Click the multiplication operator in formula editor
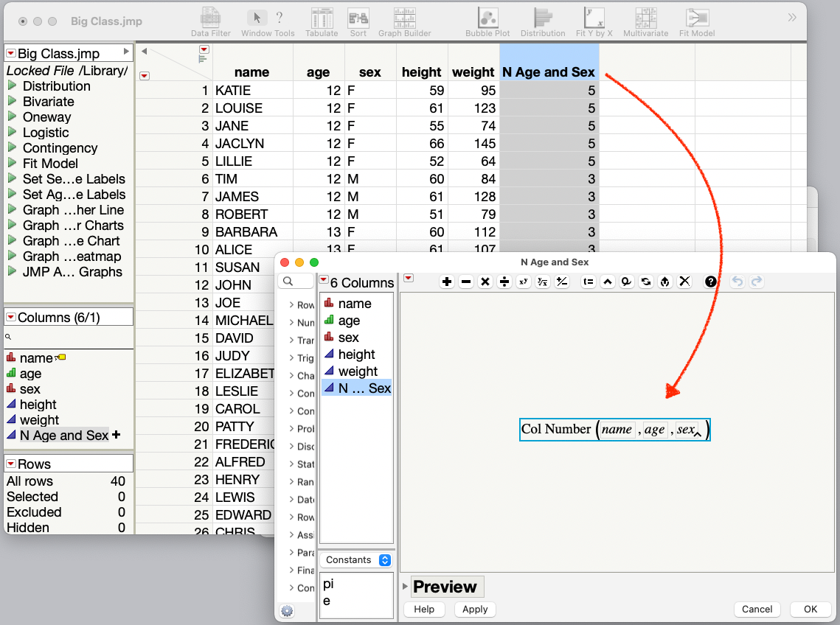Screen dimensions: 840x625 point(484,282)
